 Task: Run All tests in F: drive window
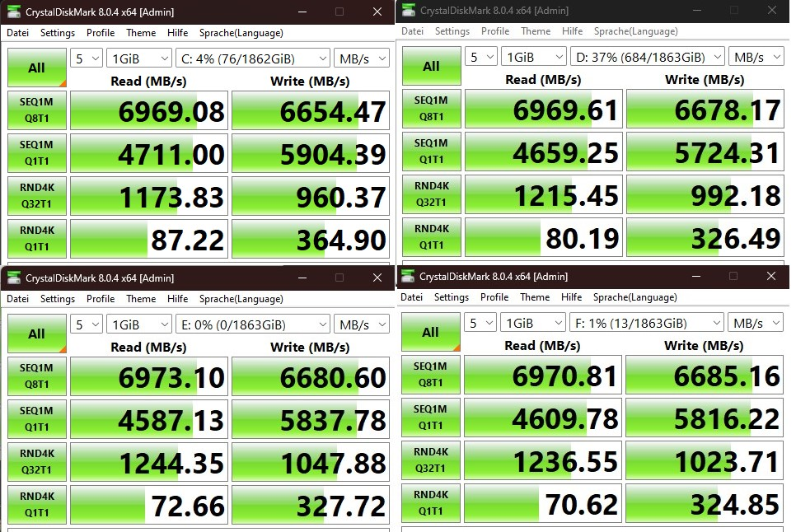point(430,332)
